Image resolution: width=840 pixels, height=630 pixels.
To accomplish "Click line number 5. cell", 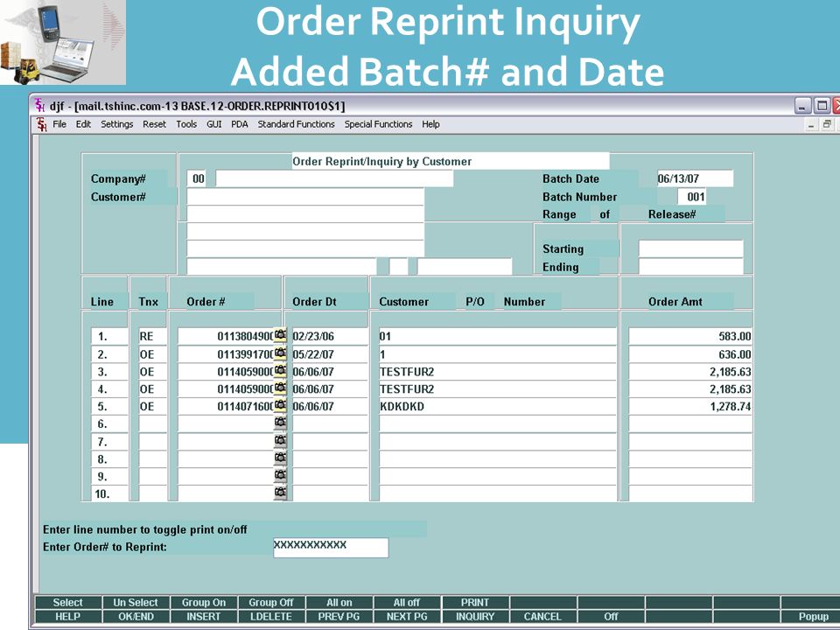I will point(108,406).
